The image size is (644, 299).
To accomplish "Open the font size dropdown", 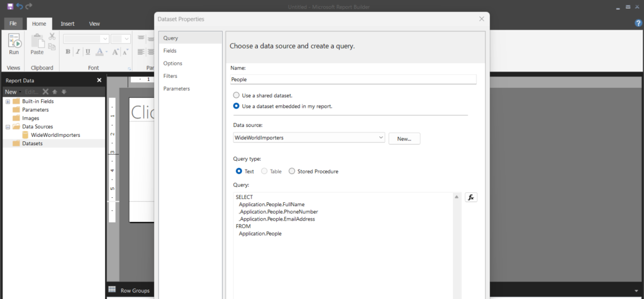I will point(126,39).
